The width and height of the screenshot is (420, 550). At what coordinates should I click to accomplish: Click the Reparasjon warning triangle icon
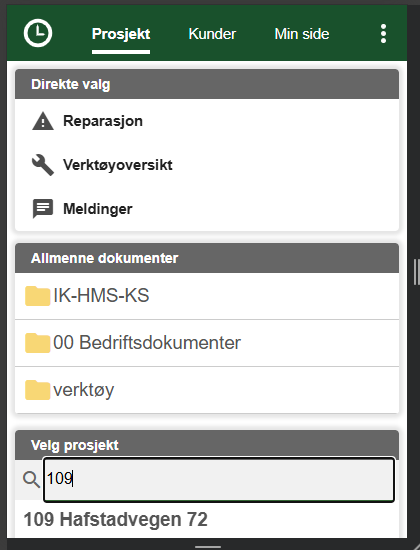pyautogui.click(x=43, y=121)
